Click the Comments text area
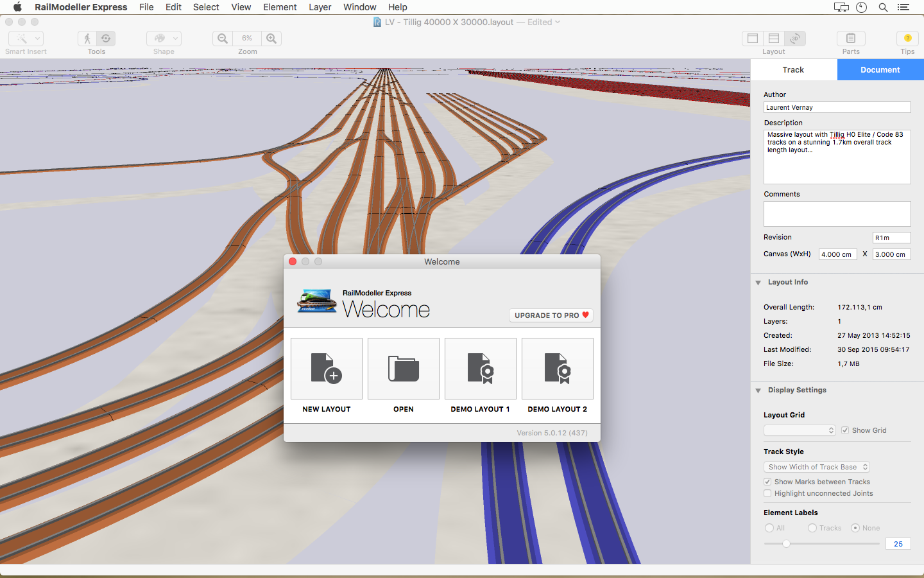Viewport: 924px width, 578px height. 837,214
